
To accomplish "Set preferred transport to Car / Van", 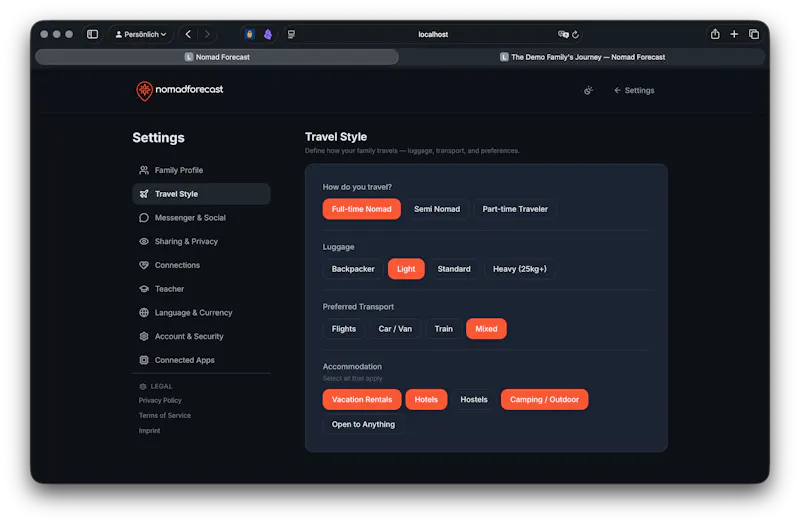I will [395, 329].
